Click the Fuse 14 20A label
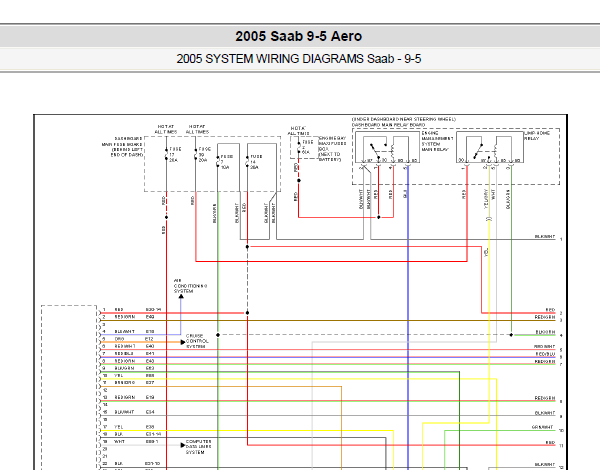The image size is (600, 470). point(256,162)
